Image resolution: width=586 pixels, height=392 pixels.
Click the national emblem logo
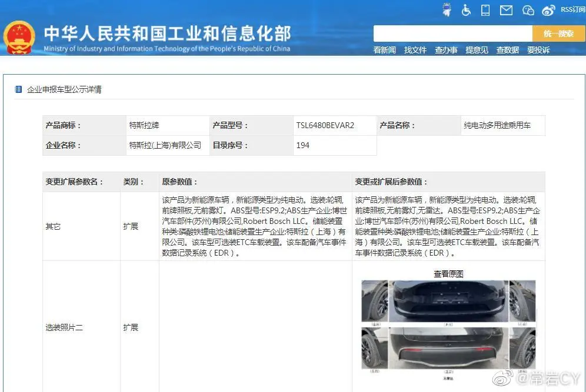tap(19, 38)
